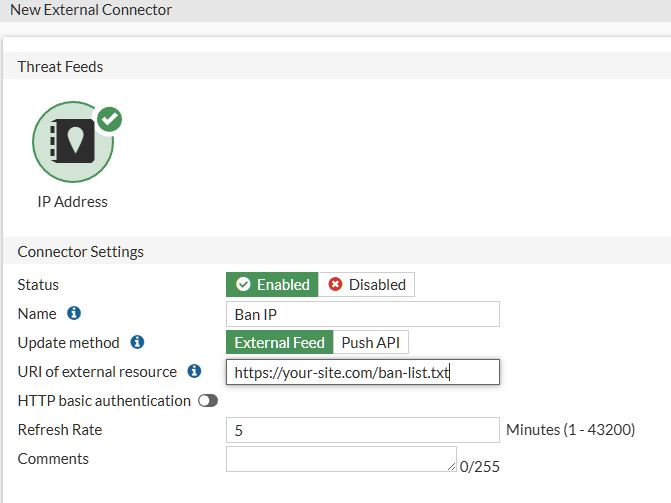Click the Name field containing Ban IP
Screen dimensions: 671x503
pos(362,314)
